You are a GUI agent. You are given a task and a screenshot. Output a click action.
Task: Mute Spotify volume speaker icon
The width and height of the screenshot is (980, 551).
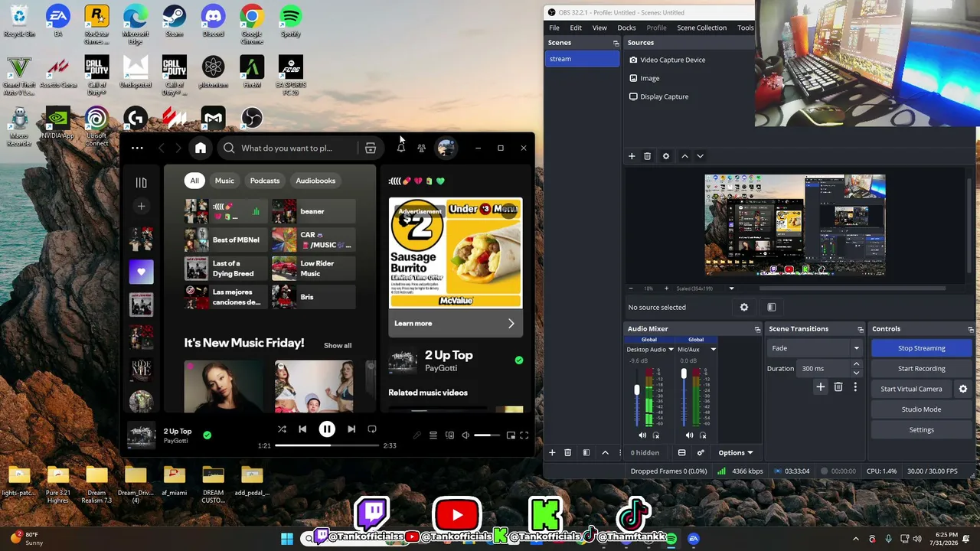[465, 435]
